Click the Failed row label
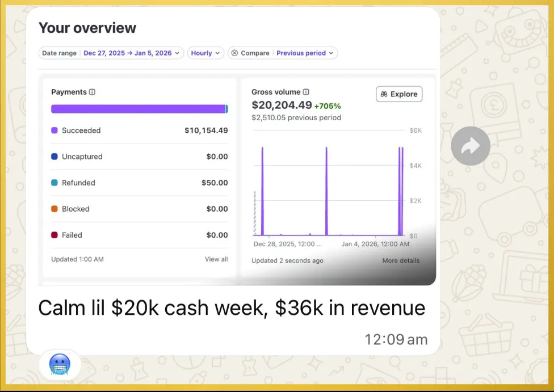The height and width of the screenshot is (392, 554). [x=72, y=235]
